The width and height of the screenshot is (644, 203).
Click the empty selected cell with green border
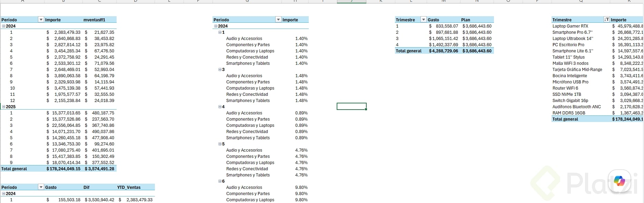pyautogui.click(x=351, y=106)
